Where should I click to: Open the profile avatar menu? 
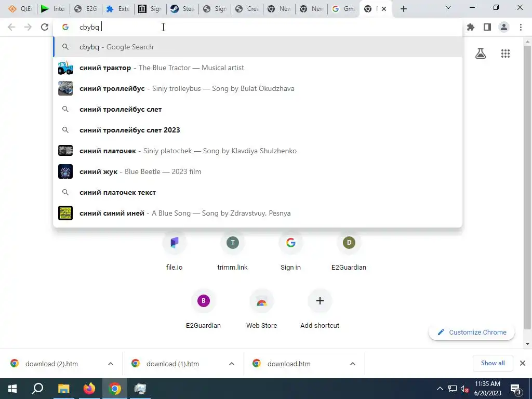504,27
